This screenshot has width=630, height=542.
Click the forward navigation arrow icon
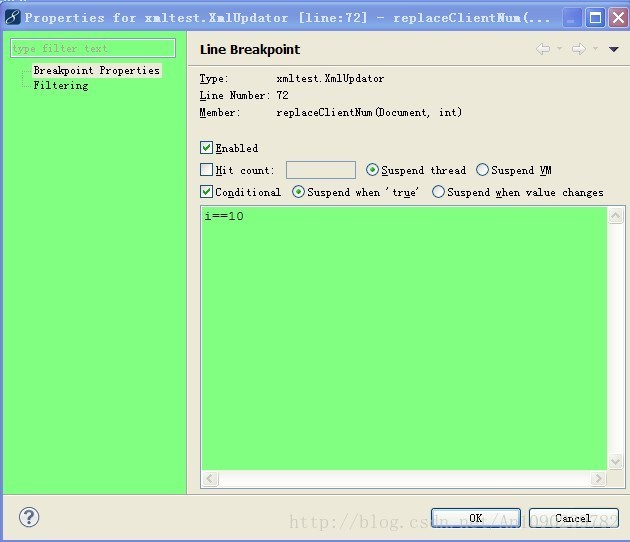tap(579, 49)
